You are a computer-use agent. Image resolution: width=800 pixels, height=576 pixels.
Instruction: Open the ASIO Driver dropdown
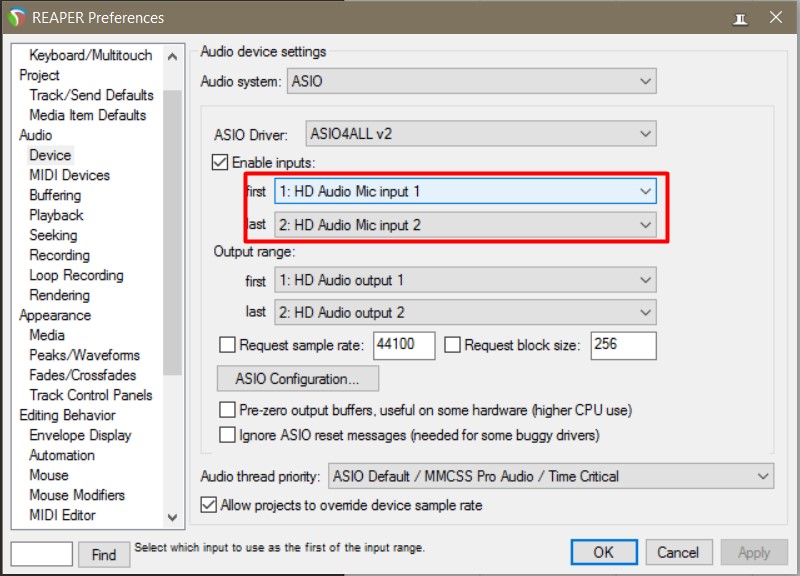480,133
